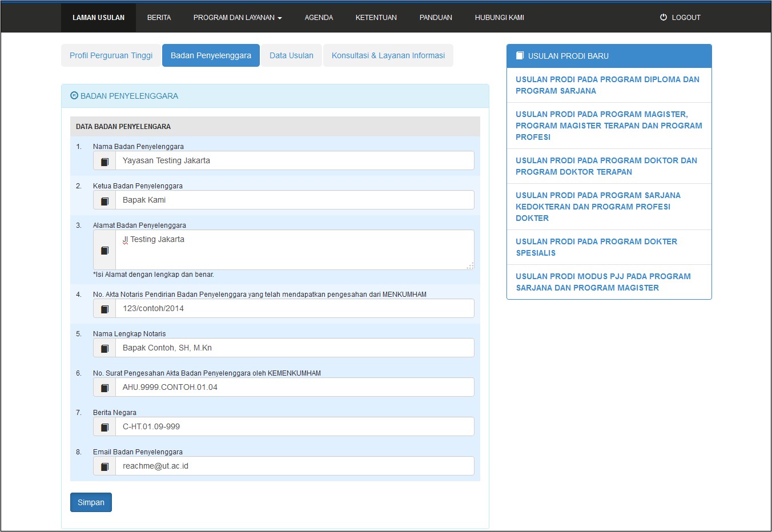Viewport: 772px width, 532px height.
Task: Click the Usulan Prodi Baru panel header
Action: click(609, 56)
